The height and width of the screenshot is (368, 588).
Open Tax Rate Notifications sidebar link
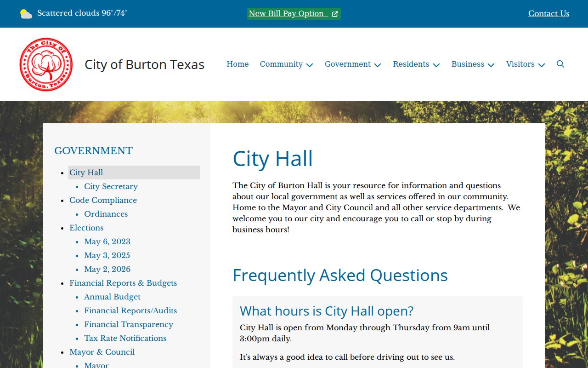coord(125,338)
